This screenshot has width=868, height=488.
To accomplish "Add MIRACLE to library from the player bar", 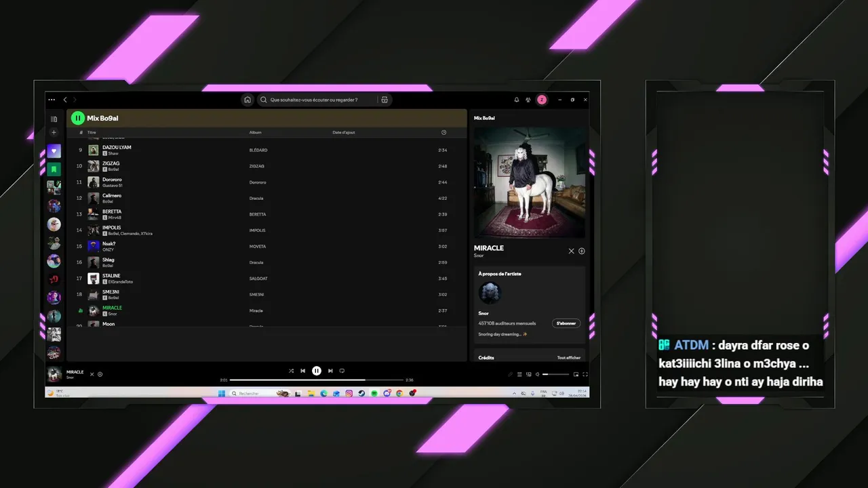I will (100, 374).
